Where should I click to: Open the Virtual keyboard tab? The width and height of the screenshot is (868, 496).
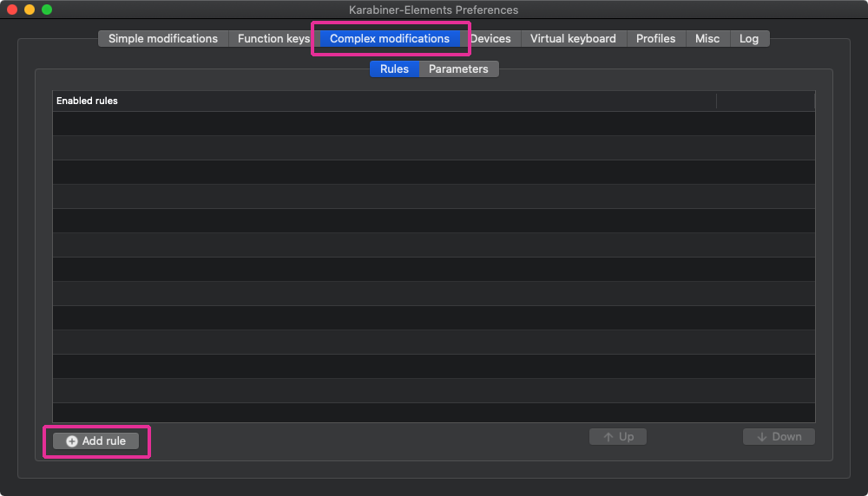click(x=573, y=39)
